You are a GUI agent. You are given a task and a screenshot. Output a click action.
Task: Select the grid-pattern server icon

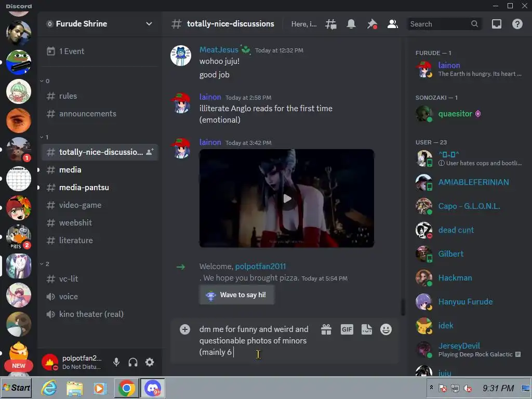[x=19, y=179]
